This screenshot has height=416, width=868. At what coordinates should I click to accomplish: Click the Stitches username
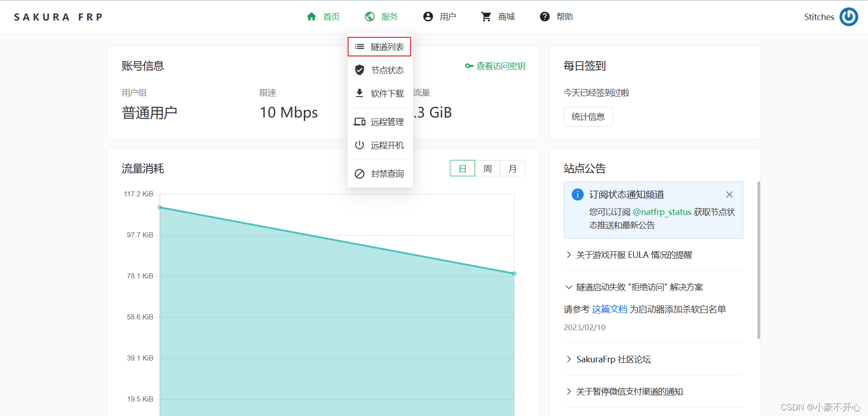pyautogui.click(x=819, y=17)
